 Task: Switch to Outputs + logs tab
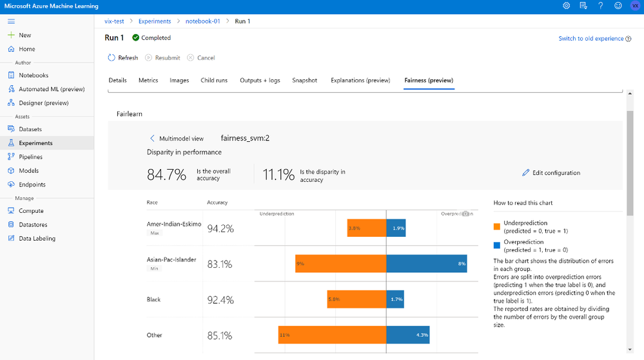(260, 81)
